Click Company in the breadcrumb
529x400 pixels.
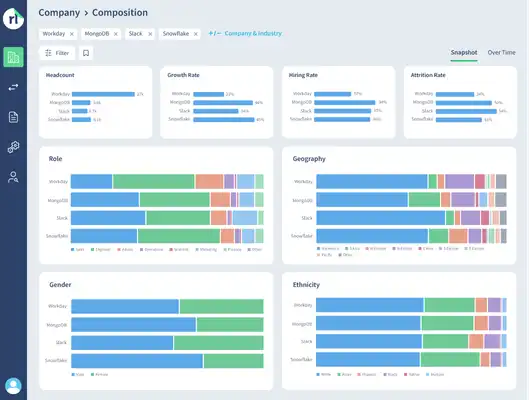click(x=59, y=12)
